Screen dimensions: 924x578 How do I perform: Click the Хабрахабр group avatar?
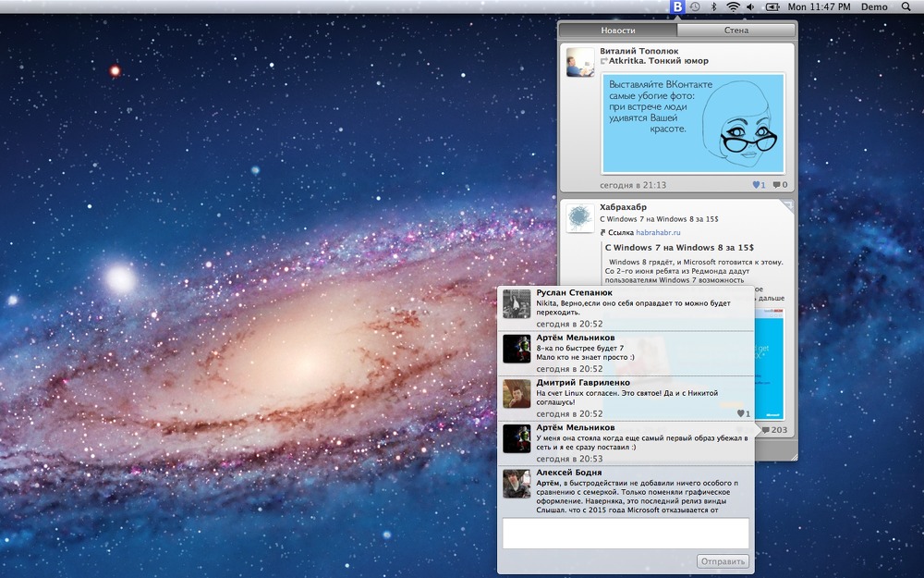[580, 218]
